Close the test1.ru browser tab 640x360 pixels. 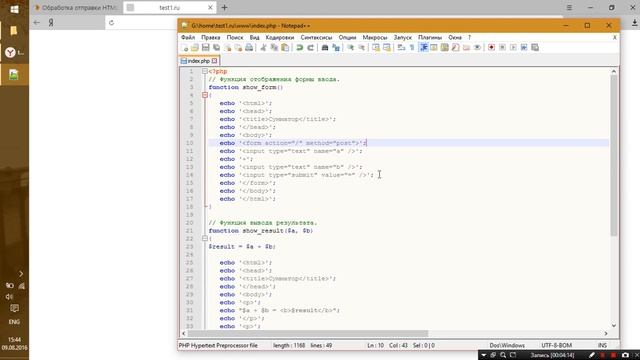210,8
